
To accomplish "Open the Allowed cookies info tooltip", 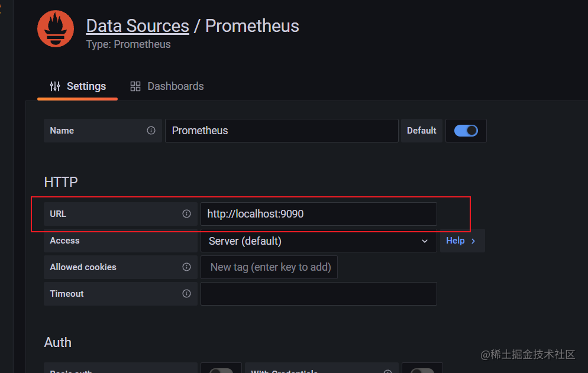I will (186, 267).
